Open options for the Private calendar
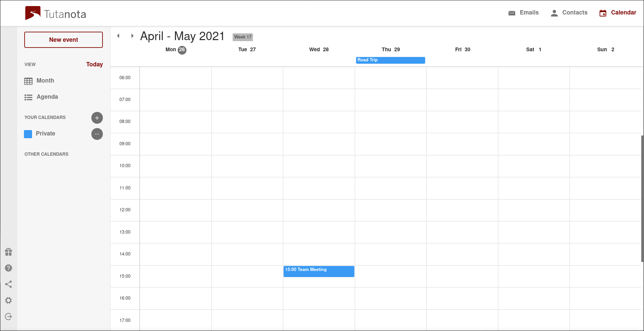Viewport: 644px width, 331px height. pyautogui.click(x=97, y=134)
